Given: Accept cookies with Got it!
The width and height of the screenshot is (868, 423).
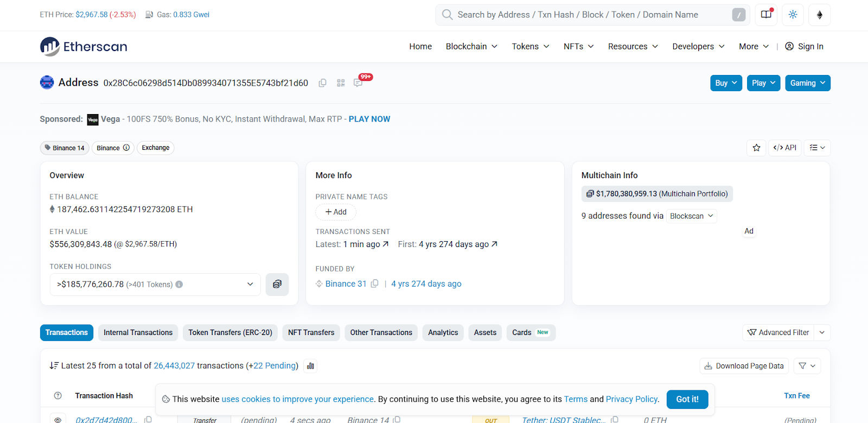Looking at the screenshot, I should click(x=687, y=399).
